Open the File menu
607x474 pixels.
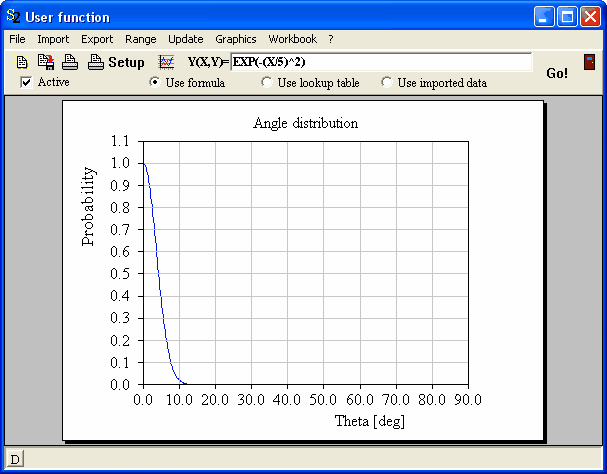click(x=17, y=39)
